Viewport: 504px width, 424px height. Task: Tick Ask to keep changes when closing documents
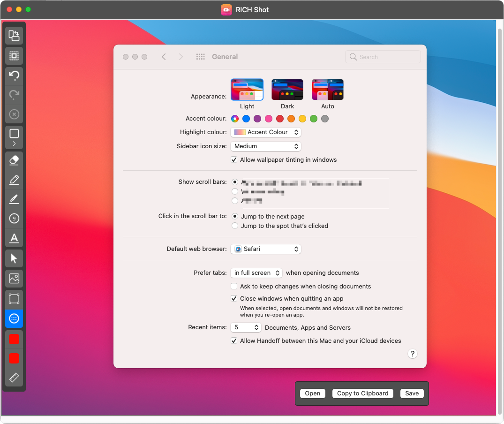click(234, 286)
